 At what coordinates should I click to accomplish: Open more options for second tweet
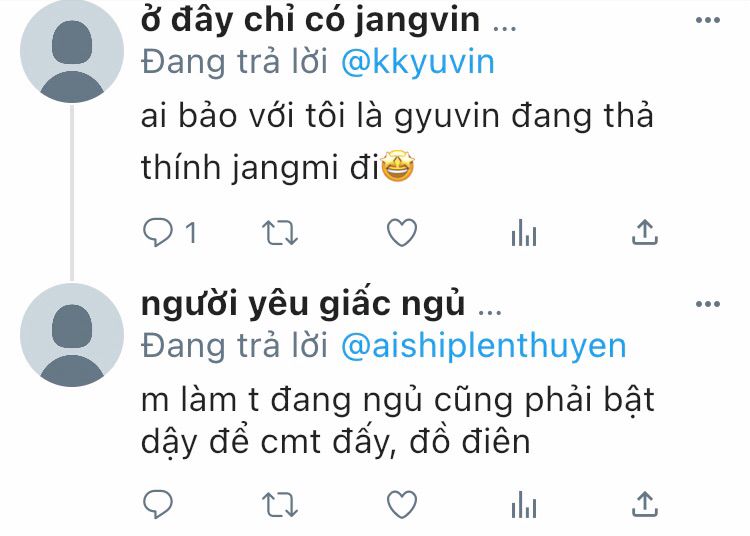point(708,304)
